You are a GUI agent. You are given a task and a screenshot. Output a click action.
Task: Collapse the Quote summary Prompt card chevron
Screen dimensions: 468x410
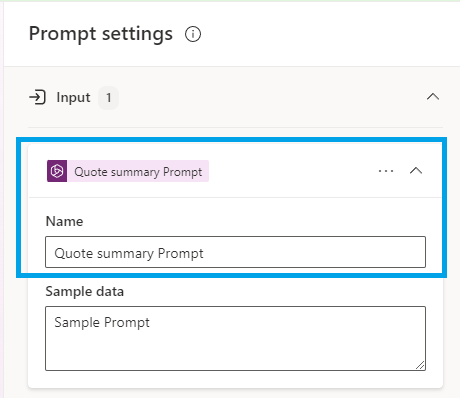point(416,171)
